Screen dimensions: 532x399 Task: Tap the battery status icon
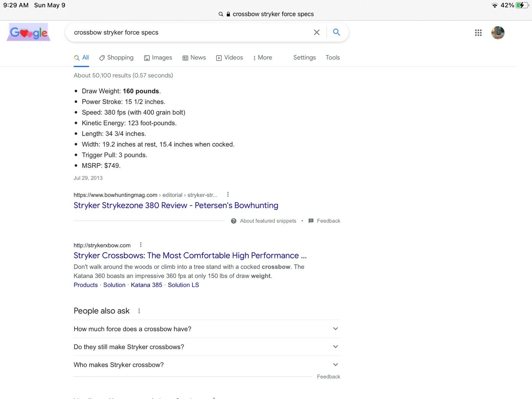tap(522, 5)
